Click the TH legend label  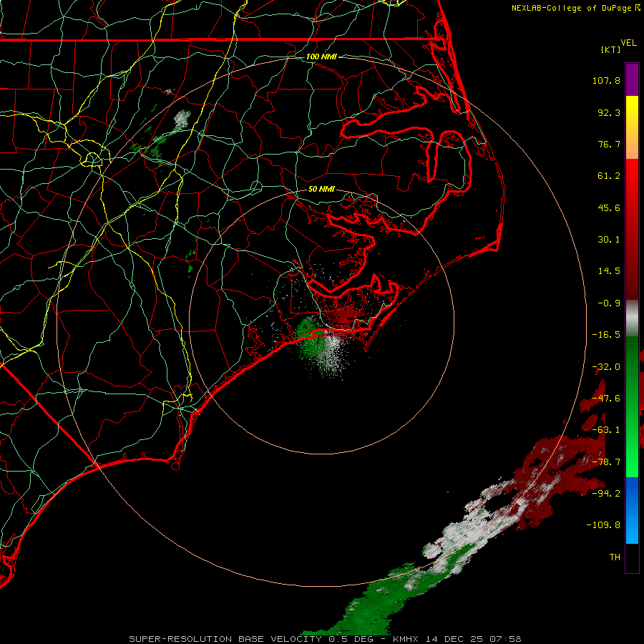coord(615,557)
